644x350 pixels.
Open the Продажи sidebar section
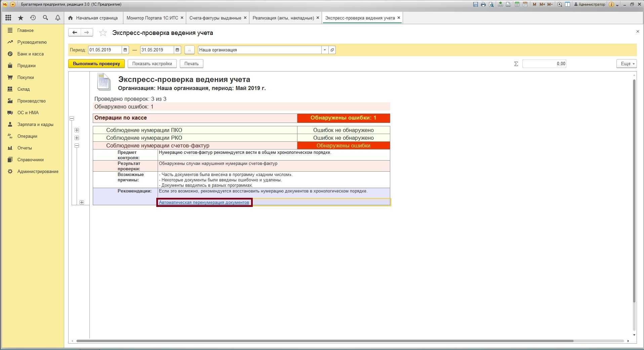(x=27, y=66)
